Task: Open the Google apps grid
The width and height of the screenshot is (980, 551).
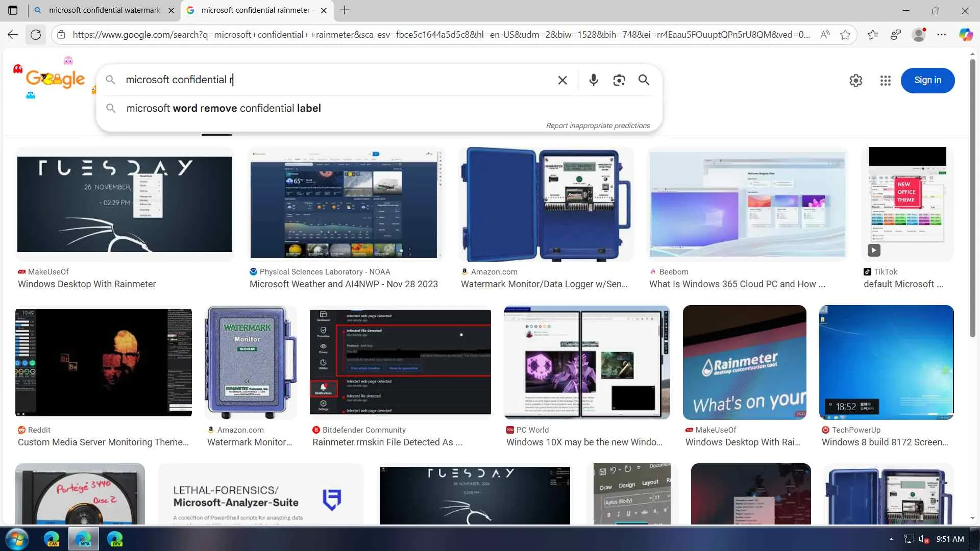Action: pos(885,81)
